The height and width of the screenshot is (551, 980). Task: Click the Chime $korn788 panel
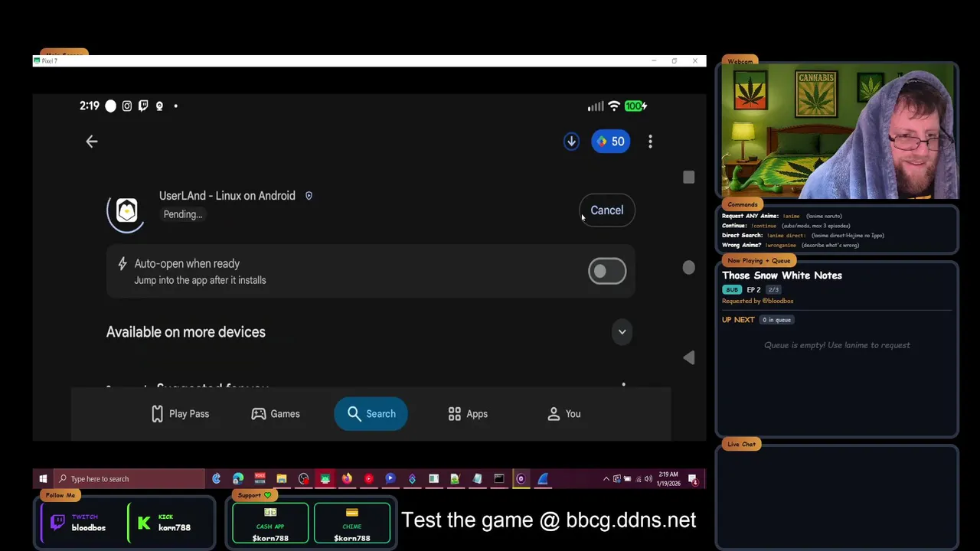point(351,523)
